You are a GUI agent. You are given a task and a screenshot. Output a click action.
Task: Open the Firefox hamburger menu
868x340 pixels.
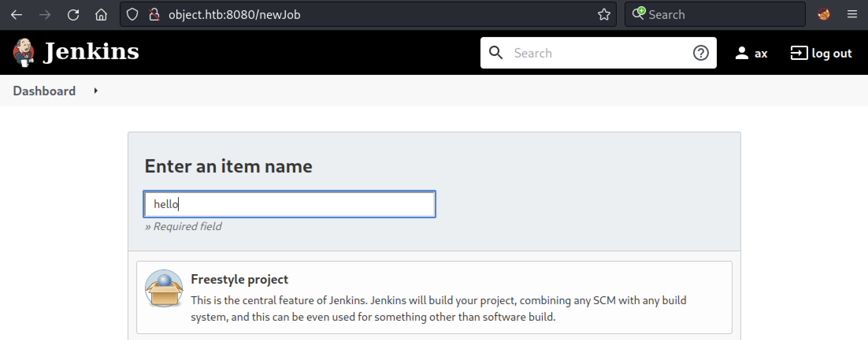[x=852, y=15]
